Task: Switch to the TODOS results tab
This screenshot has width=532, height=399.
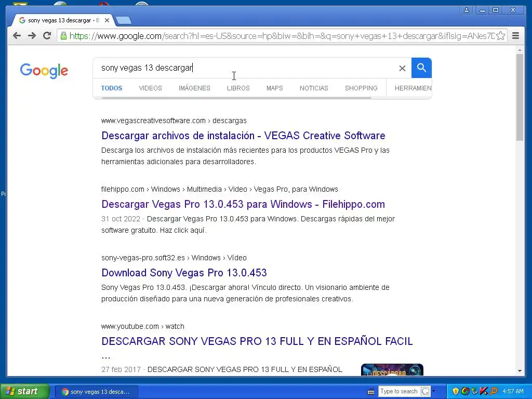Action: click(x=112, y=88)
